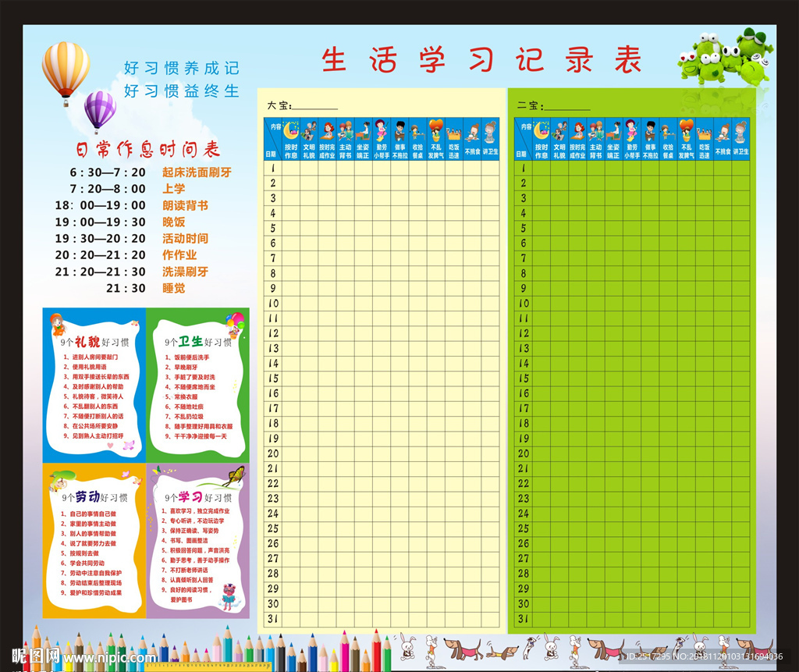799x672 pixels.
Task: Click the 好习惯益终生 slogan line
Action: [x=181, y=91]
